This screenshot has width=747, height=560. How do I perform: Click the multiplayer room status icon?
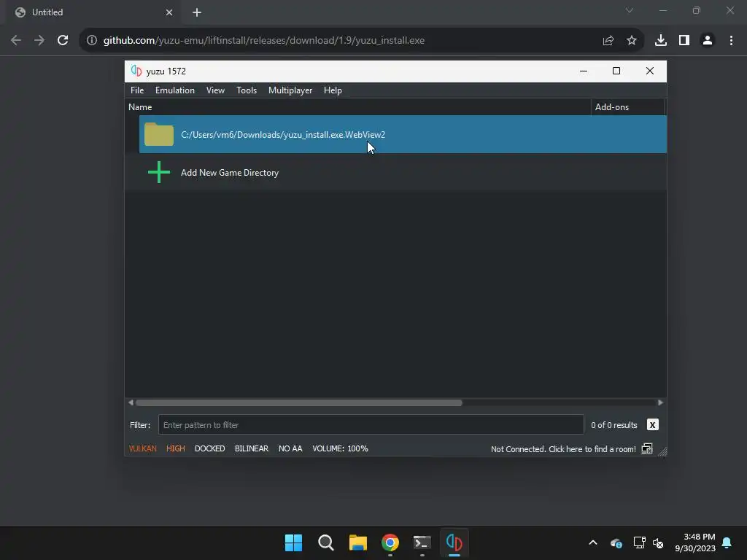(x=647, y=448)
